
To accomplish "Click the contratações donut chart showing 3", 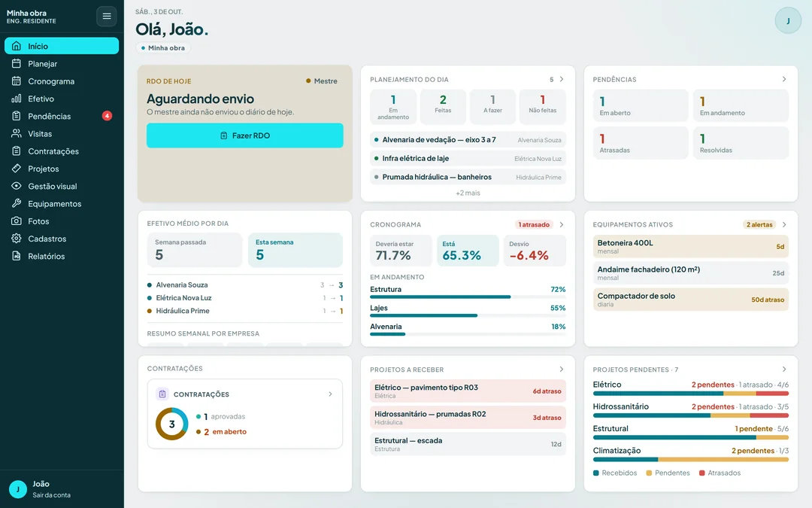I will 172,424.
